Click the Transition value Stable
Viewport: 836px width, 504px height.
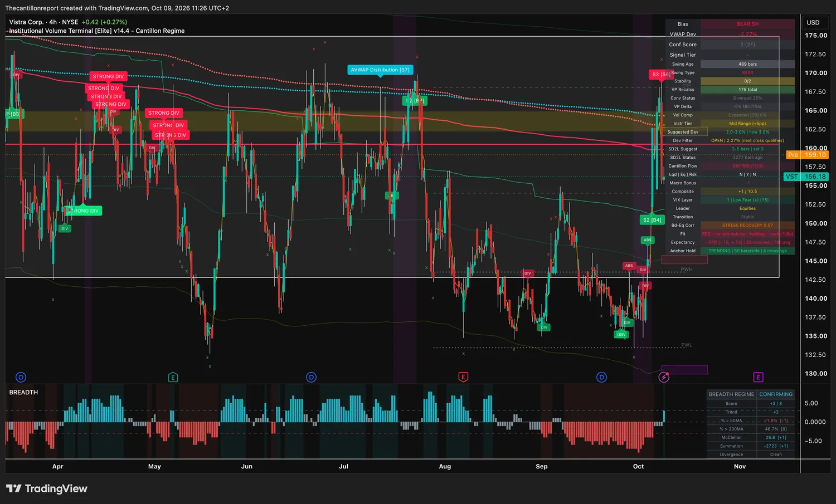[x=747, y=217]
